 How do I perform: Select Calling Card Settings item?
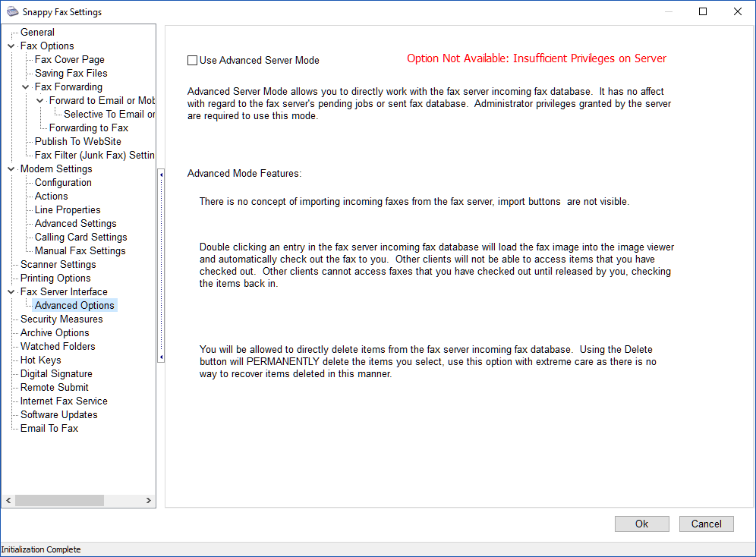pyautogui.click(x=80, y=238)
